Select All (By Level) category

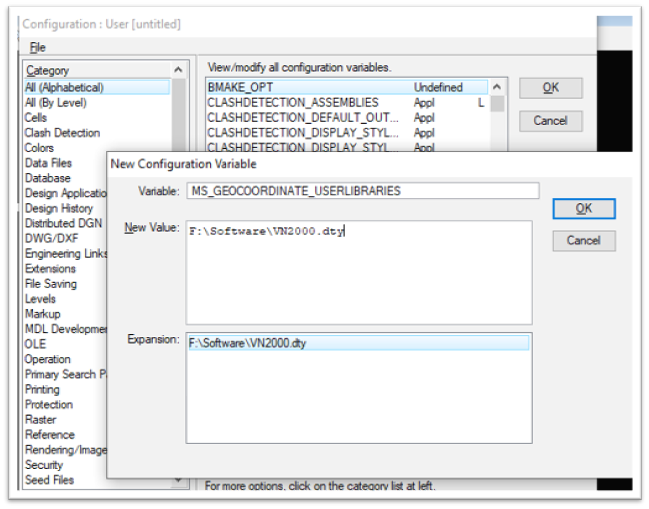tap(55, 102)
